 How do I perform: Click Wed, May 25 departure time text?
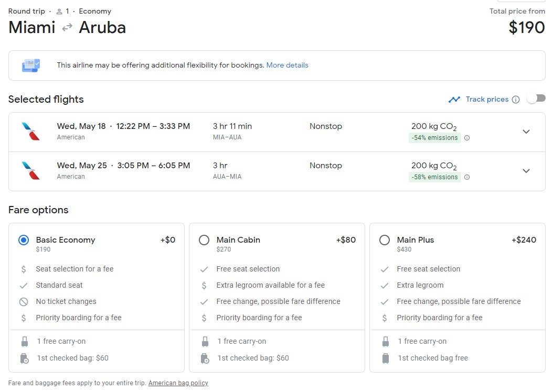pyautogui.click(x=123, y=166)
